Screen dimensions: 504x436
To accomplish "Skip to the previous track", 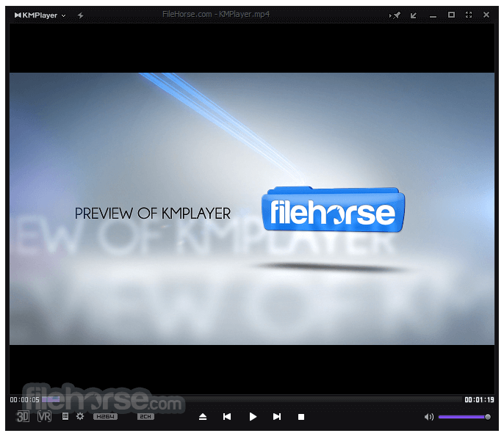I will pos(227,417).
